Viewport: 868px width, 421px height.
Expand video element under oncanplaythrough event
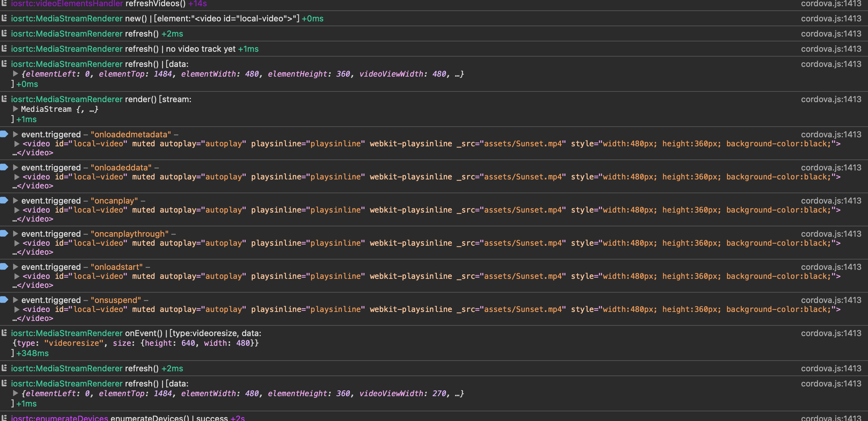click(17, 243)
